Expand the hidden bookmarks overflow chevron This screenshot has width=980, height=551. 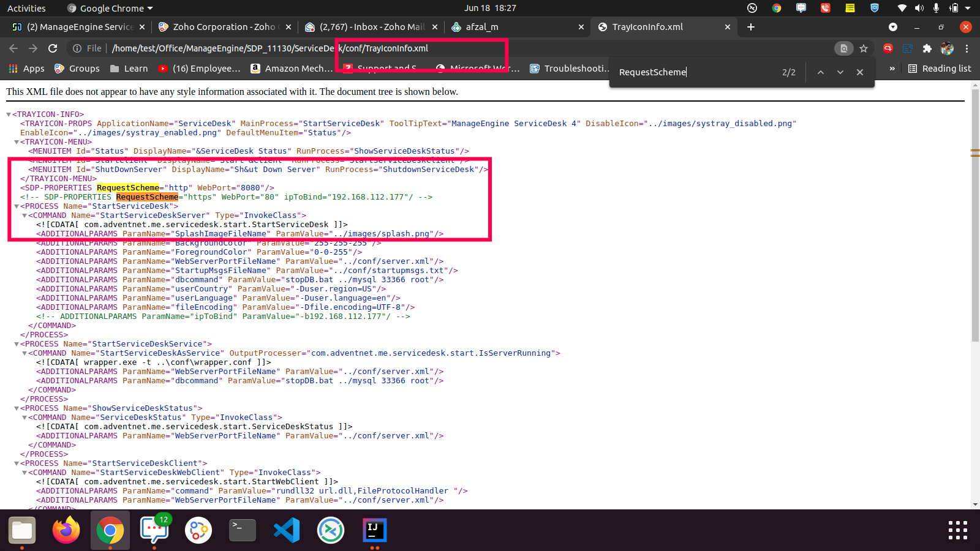892,69
